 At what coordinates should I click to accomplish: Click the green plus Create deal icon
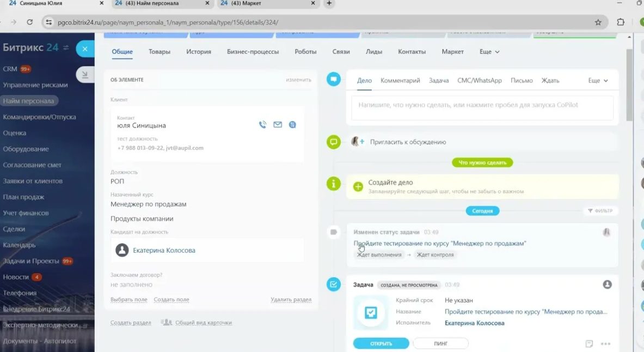(358, 186)
